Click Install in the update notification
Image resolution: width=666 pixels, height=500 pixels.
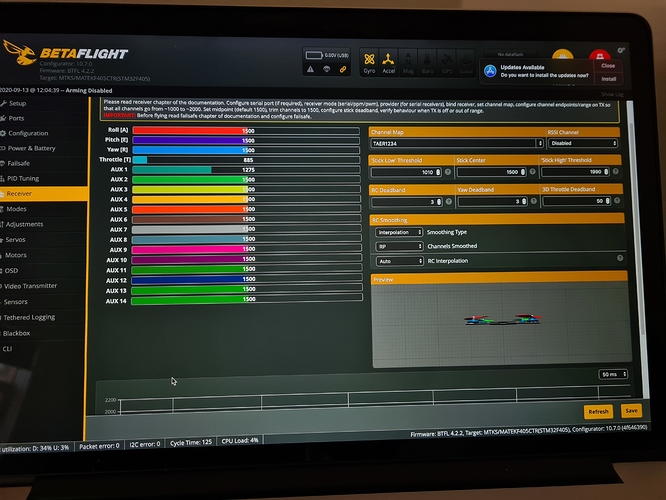[608, 79]
